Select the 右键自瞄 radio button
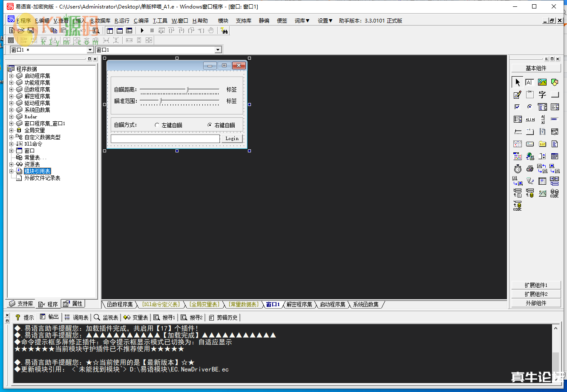The height and width of the screenshot is (392, 567). coord(210,125)
